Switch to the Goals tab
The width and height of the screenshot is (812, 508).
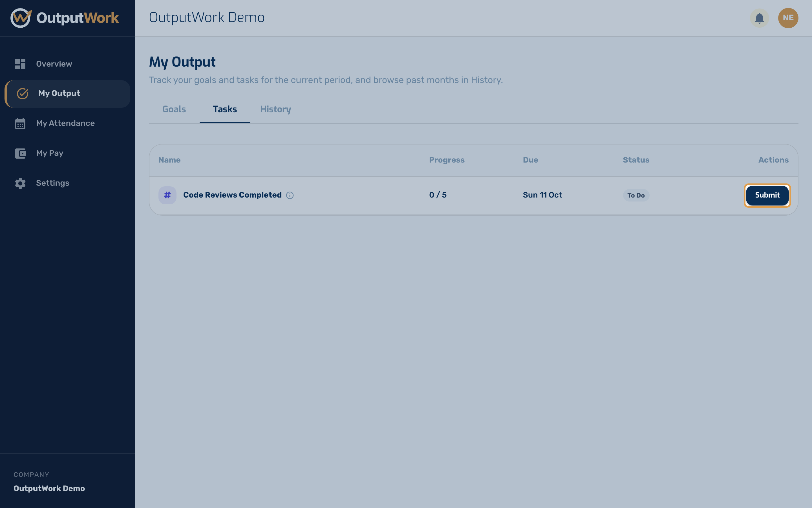click(x=174, y=109)
